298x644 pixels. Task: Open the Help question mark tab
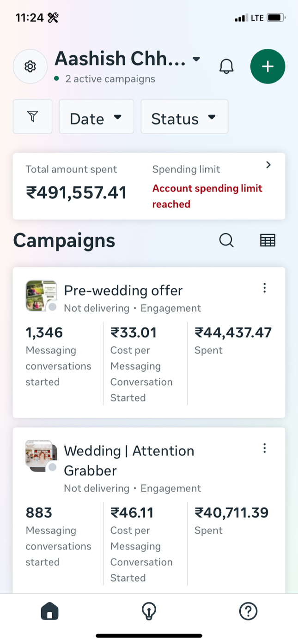248,612
